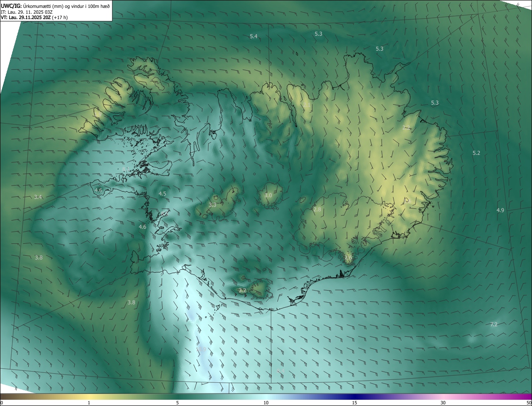Click the title 'UWC/IG: Úrkomumætti (mm) og vindur'
The image size is (532, 406).
point(56,6)
